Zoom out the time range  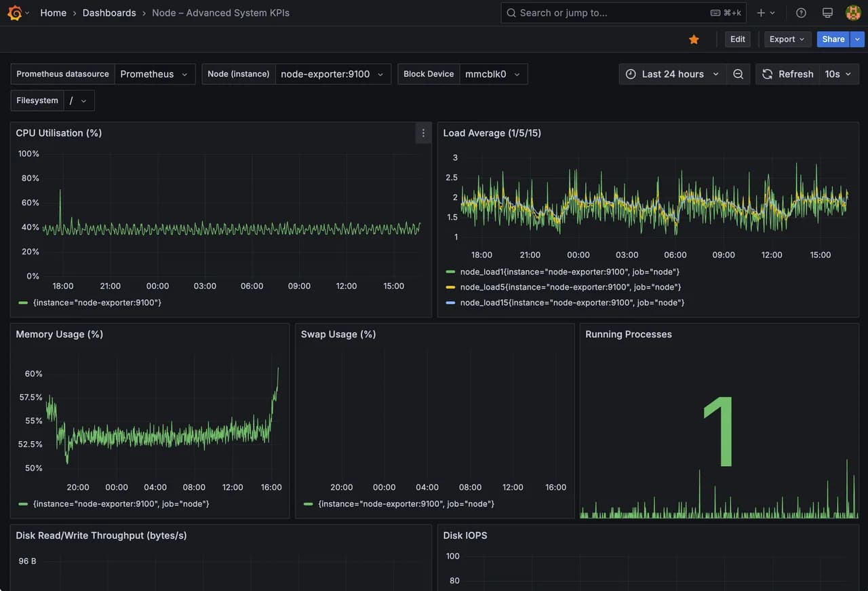(x=738, y=74)
